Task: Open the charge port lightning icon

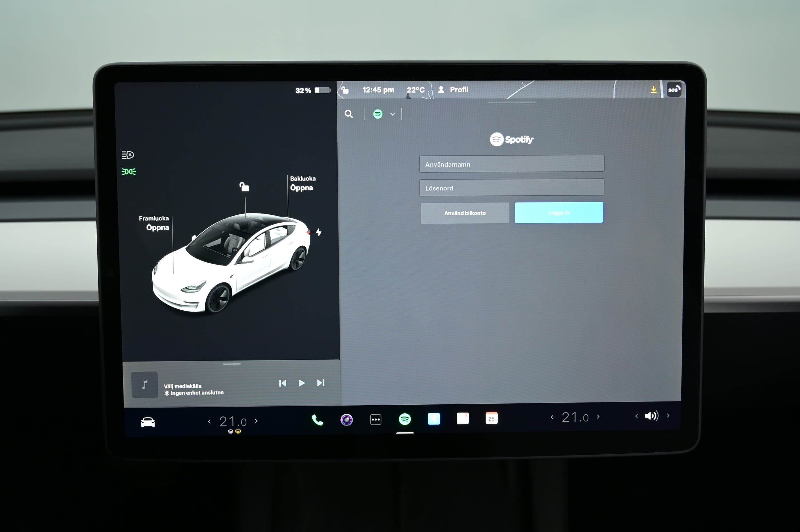Action: (319, 232)
